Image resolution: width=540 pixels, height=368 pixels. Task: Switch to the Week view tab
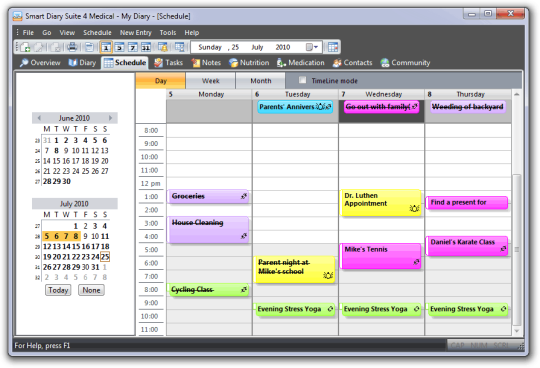point(210,81)
